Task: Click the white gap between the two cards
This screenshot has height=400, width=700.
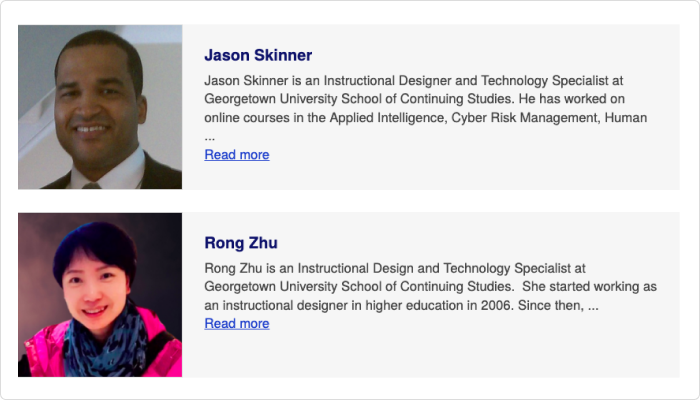Action: click(x=348, y=201)
